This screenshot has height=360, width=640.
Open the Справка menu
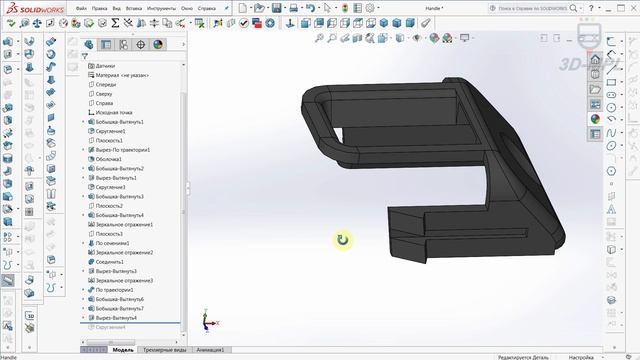point(207,8)
